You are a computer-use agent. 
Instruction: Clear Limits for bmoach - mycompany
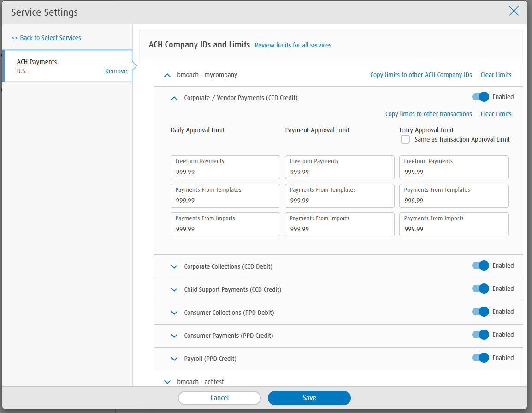click(x=496, y=75)
